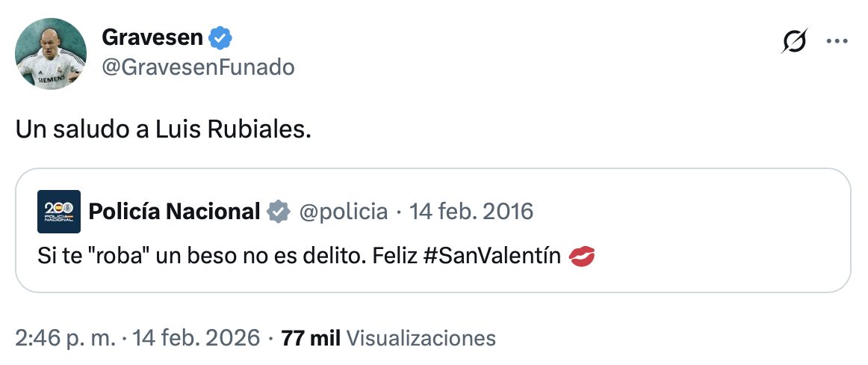Click the Policía Nacional account name

tap(174, 212)
